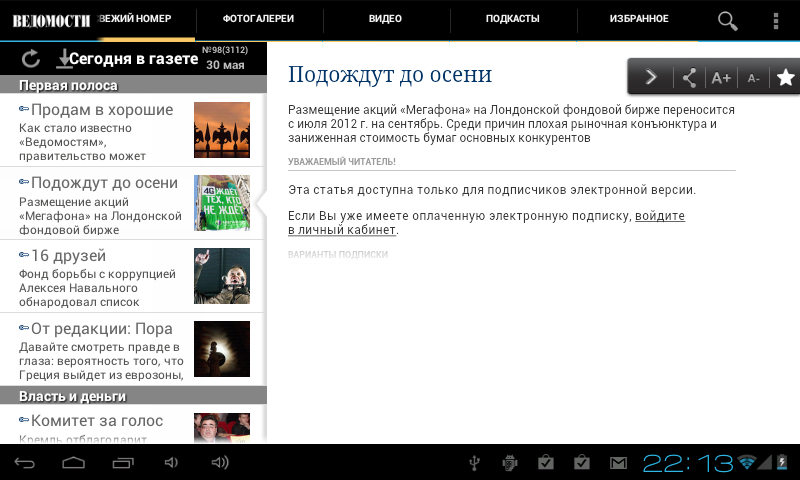Image resolution: width=800 pixels, height=480 pixels.
Task: Increase font size with A+
Action: click(721, 77)
